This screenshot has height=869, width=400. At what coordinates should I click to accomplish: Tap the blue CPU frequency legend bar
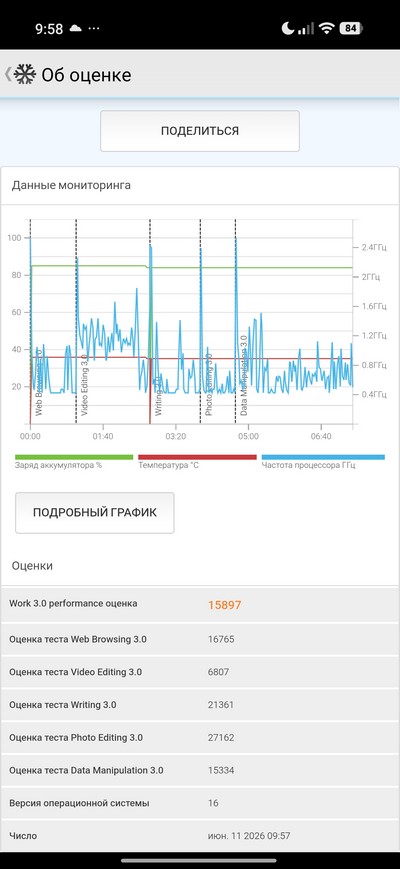click(323, 457)
